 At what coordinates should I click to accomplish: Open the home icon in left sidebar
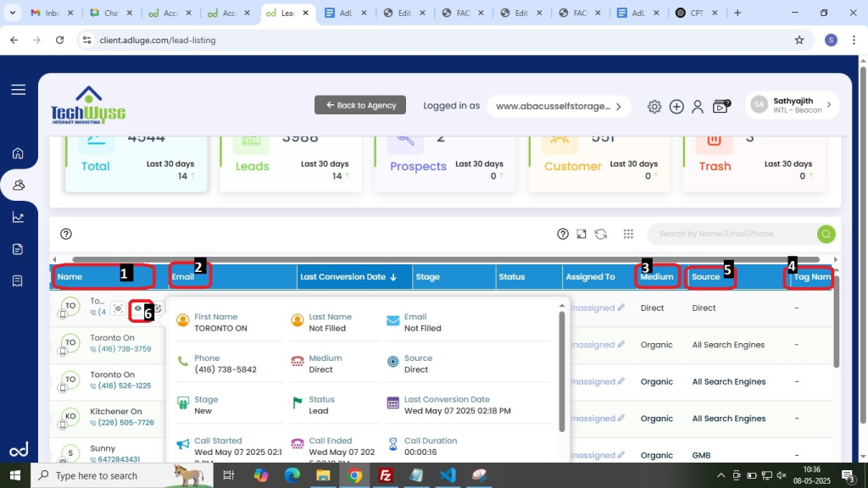click(18, 153)
